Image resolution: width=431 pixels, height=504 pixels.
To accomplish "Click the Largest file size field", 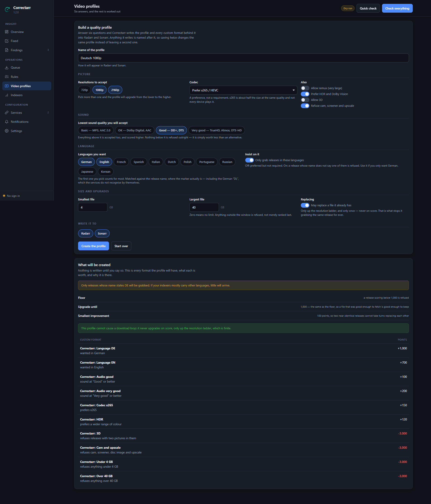I will pos(204,207).
